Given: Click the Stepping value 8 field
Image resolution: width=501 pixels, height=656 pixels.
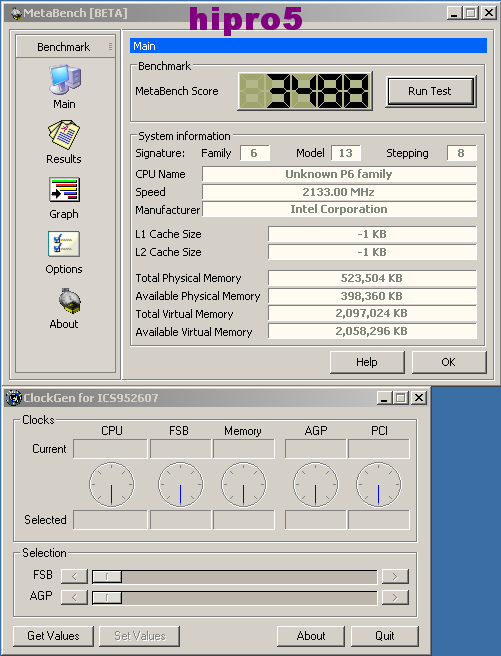Looking at the screenshot, I should pos(462,153).
